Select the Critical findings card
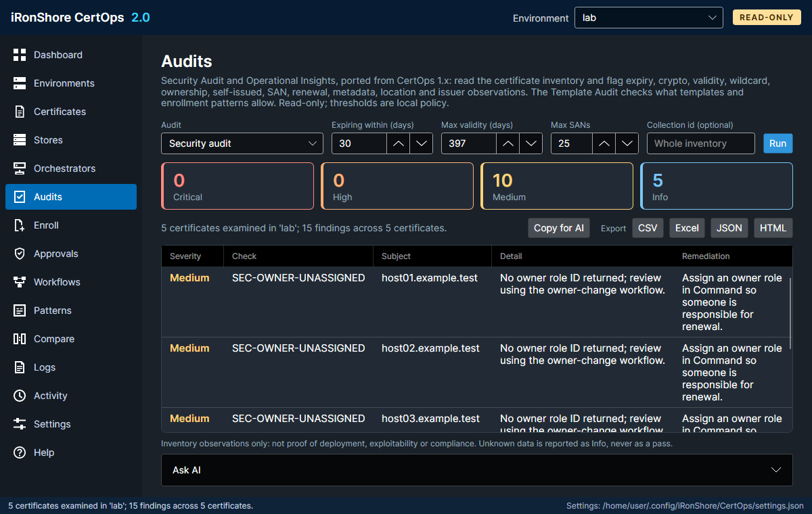 point(238,186)
